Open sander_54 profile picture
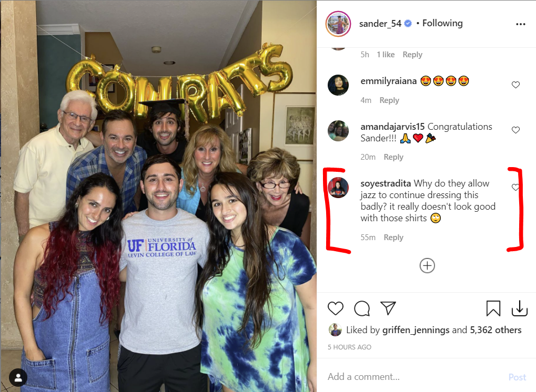 pos(338,24)
